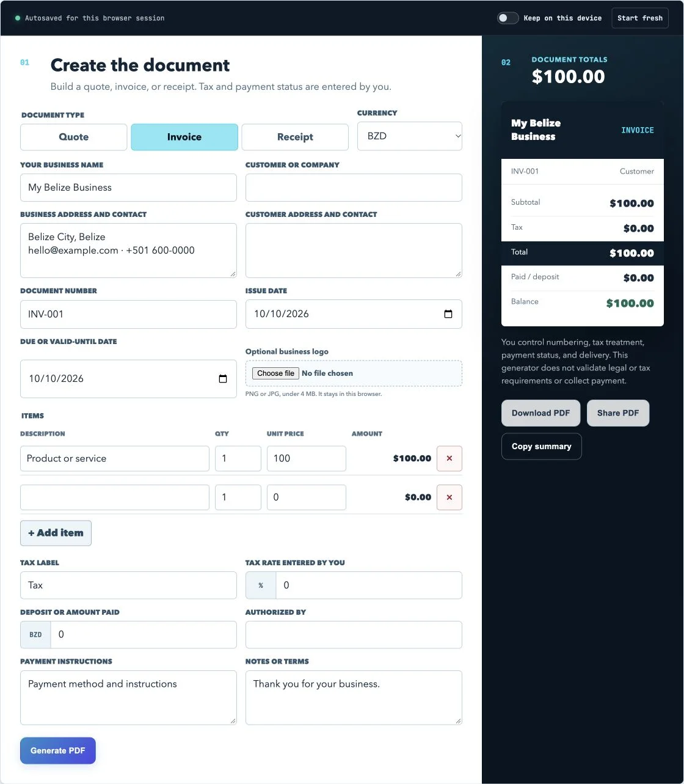The image size is (684, 784).
Task: Click the Payment Instructions textarea
Action: click(128, 698)
